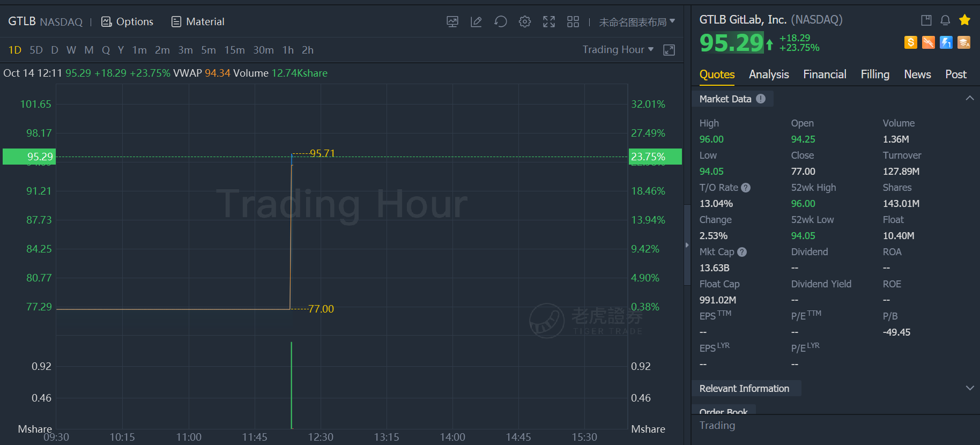
Task: Open the Filling tab
Action: coord(875,75)
